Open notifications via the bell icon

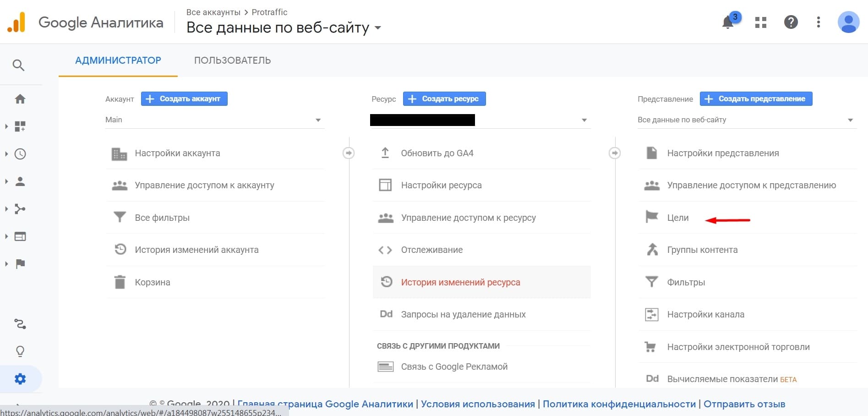click(728, 22)
